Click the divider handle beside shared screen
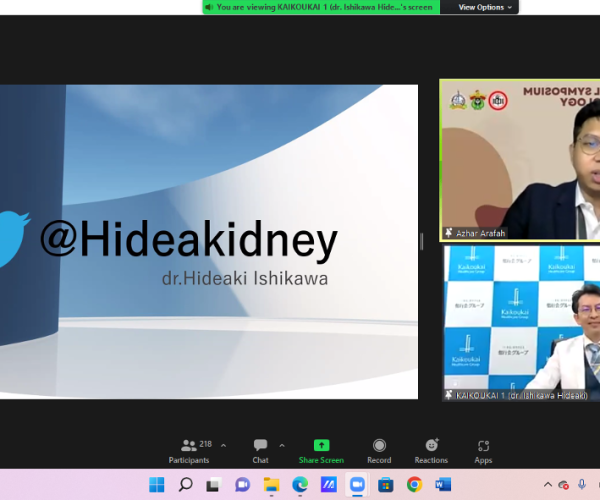 pyautogui.click(x=422, y=241)
